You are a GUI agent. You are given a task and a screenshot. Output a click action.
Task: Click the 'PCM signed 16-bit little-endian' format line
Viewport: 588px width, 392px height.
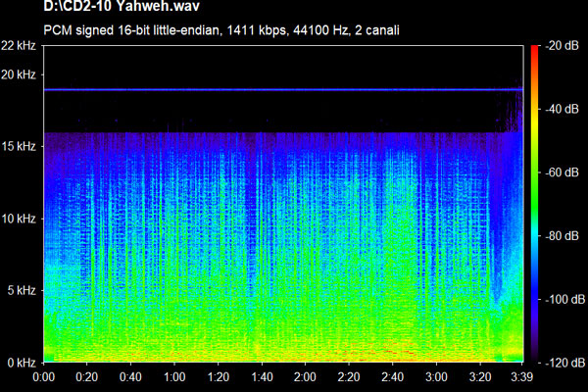tap(221, 30)
